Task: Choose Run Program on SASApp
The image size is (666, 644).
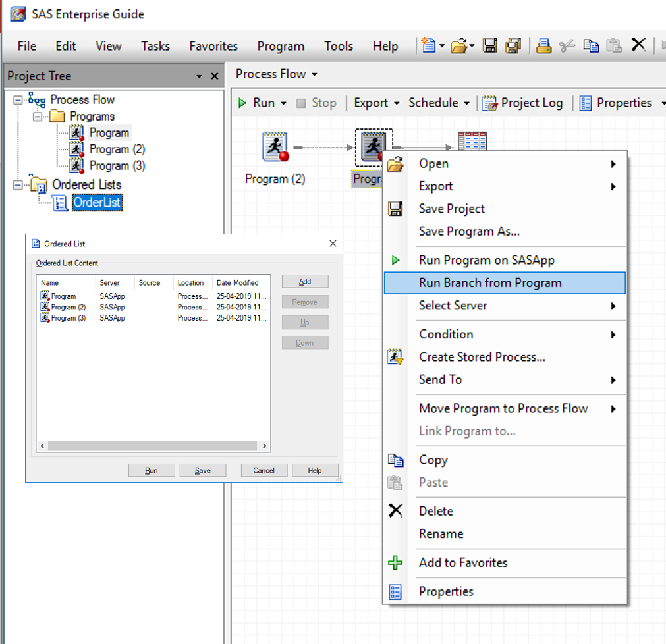Action: pos(505,260)
